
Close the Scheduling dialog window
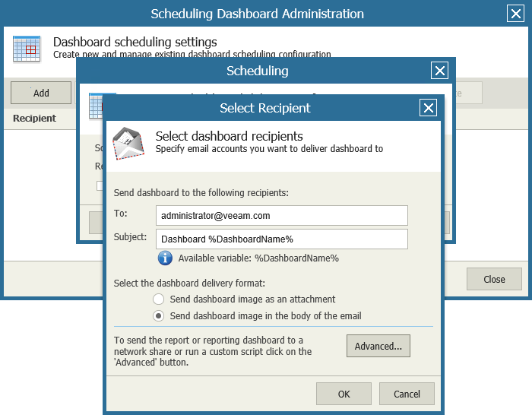[x=439, y=71]
